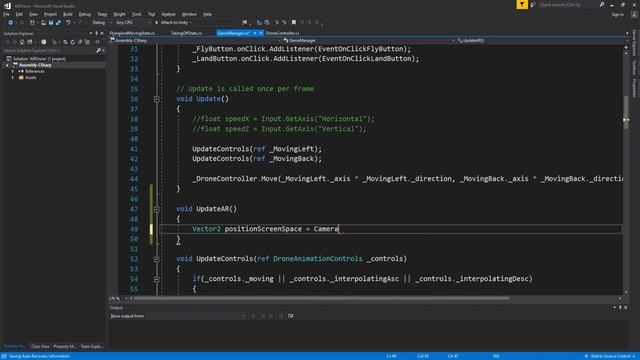Click the feedback icon beside Quick Launch
Image resolution: width=640 pixels, height=360 pixels.
[533, 4]
